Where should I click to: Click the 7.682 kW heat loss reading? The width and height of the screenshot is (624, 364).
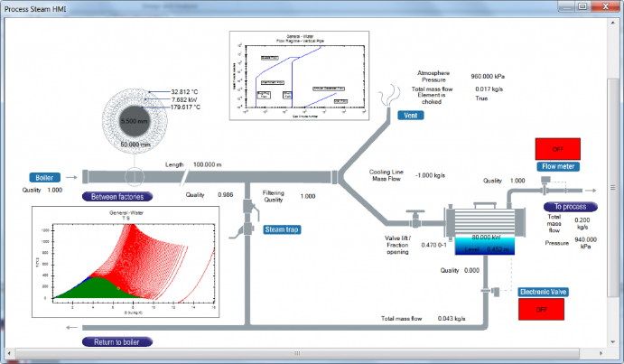pyautogui.click(x=184, y=99)
